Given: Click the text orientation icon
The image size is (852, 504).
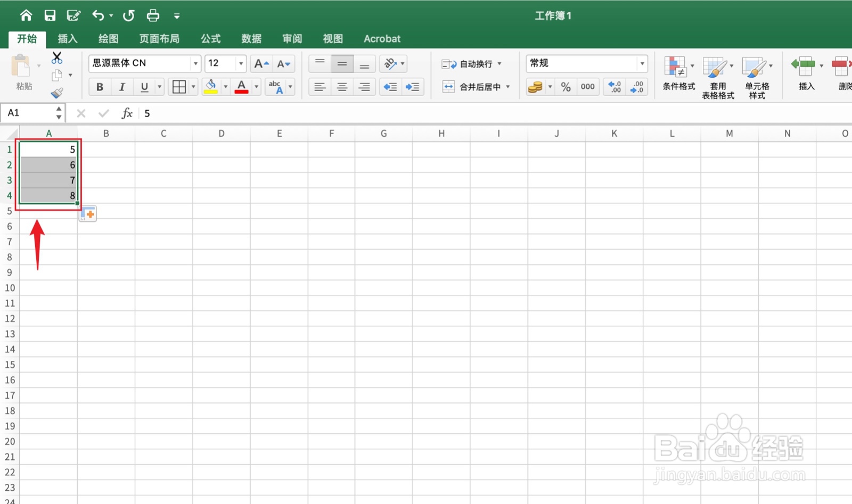Looking at the screenshot, I should pyautogui.click(x=390, y=63).
